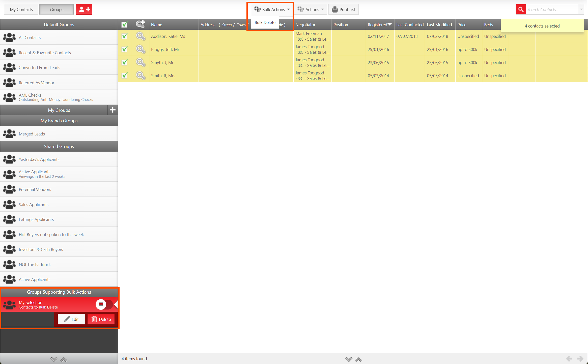Open Lettings Applicants group
Image resolution: width=588 pixels, height=364 pixels.
pos(59,219)
